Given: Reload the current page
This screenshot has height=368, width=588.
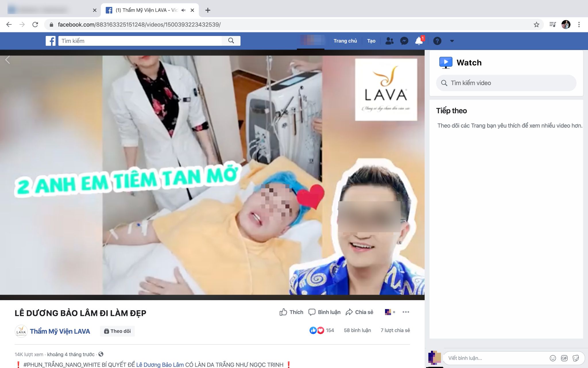Looking at the screenshot, I should tap(35, 25).
